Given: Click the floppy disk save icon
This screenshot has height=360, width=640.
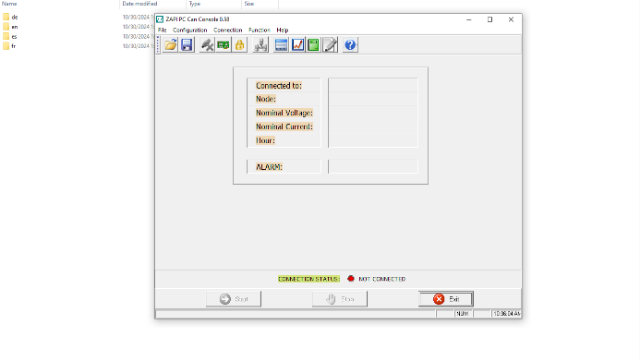Looking at the screenshot, I should pos(187,45).
